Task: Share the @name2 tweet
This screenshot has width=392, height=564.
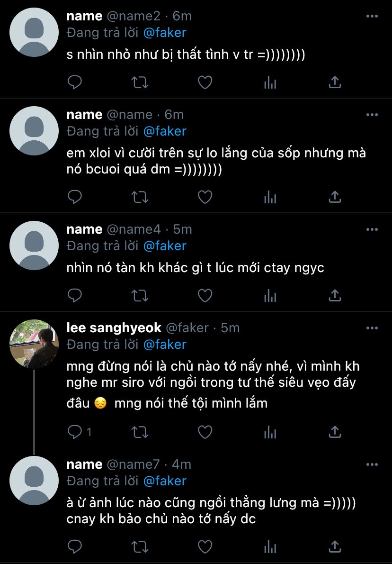Action: click(x=335, y=83)
